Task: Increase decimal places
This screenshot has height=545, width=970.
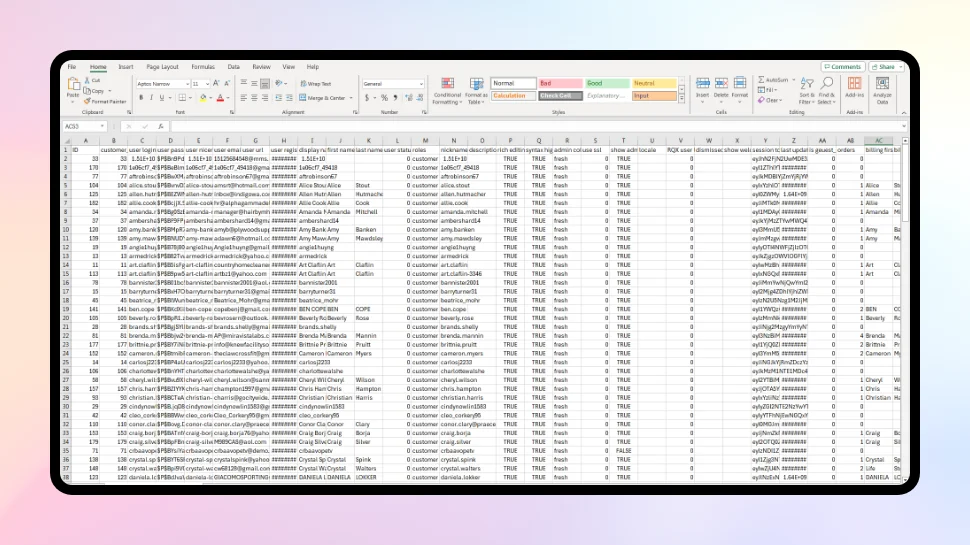Action: [409, 98]
